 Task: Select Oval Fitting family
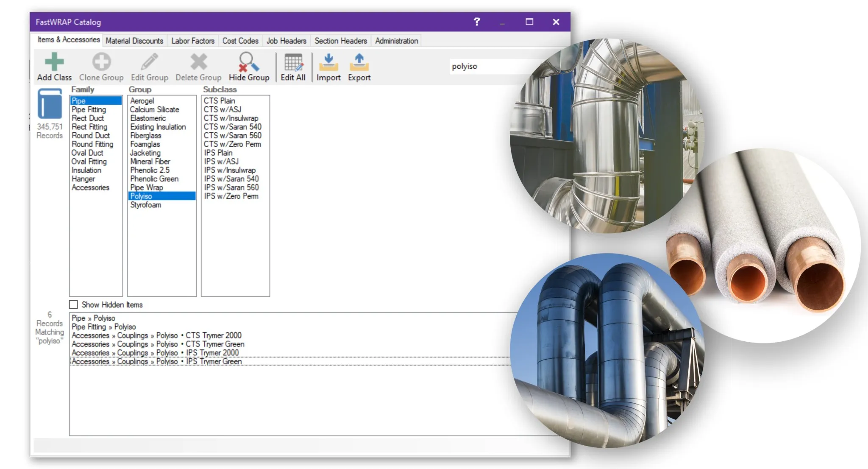(x=96, y=162)
